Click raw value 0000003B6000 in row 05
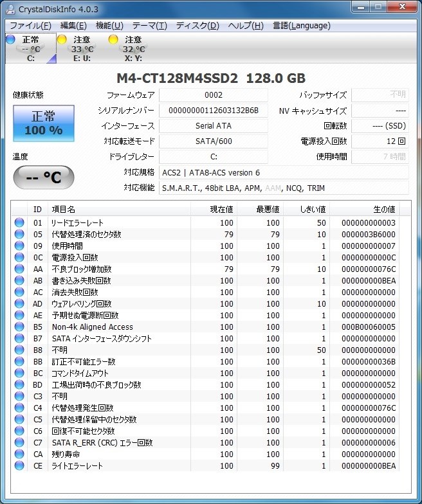The width and height of the screenshot is (422, 504). [369, 234]
